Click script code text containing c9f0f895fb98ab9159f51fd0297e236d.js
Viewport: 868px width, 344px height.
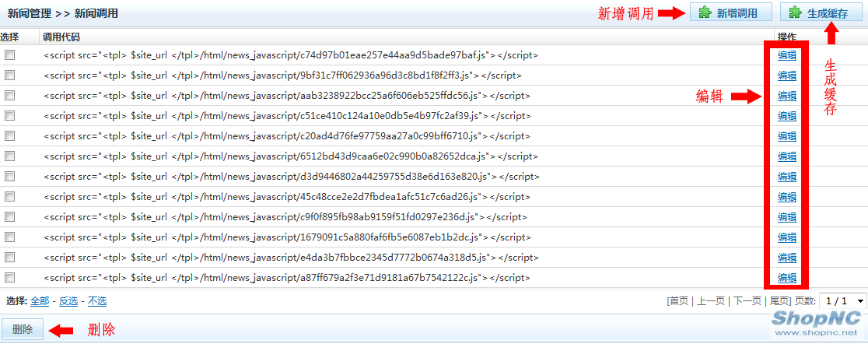pos(285,216)
